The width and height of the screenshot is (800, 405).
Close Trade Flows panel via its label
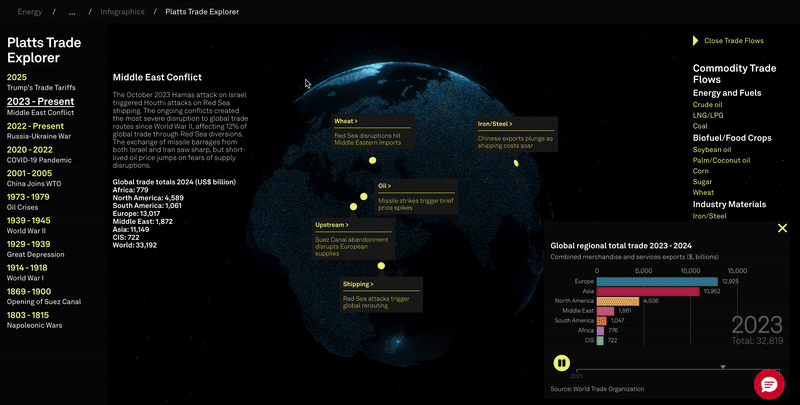pos(734,41)
